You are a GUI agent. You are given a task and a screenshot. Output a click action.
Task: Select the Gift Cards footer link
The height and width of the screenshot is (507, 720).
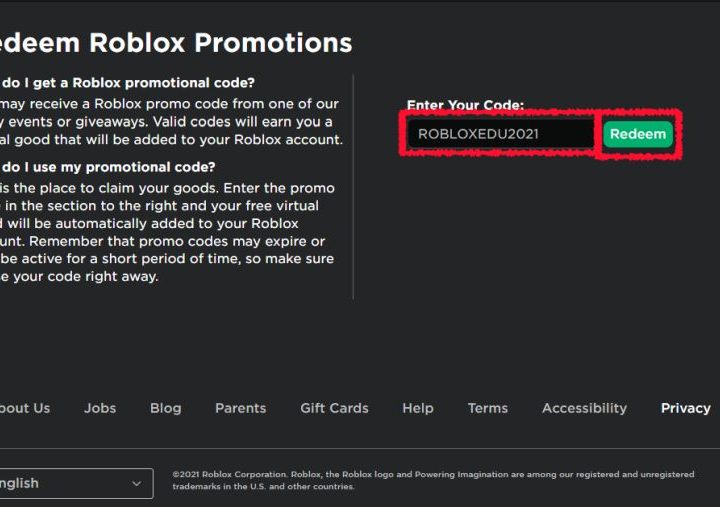click(334, 408)
